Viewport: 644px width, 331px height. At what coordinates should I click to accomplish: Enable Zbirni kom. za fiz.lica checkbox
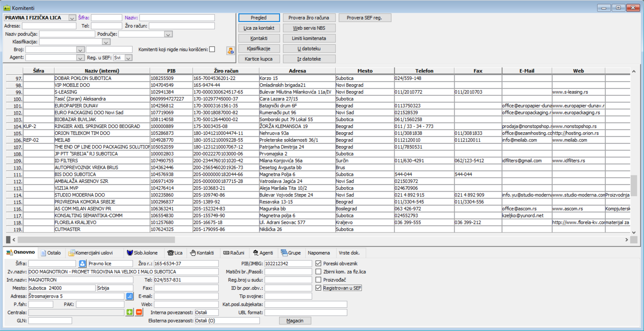tap(318, 272)
